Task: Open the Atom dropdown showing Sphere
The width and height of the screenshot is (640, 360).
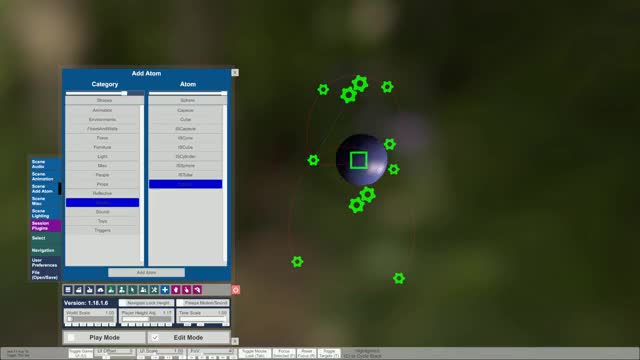Action: [188, 100]
